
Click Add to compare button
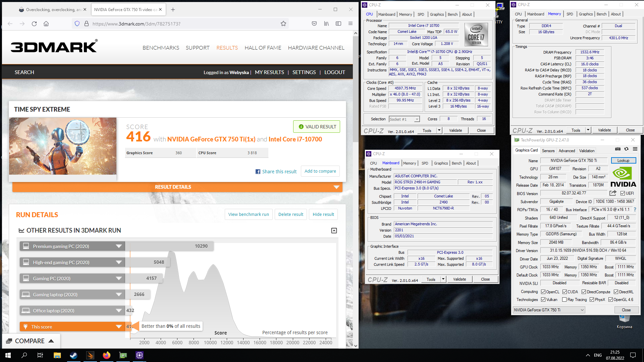click(x=320, y=171)
